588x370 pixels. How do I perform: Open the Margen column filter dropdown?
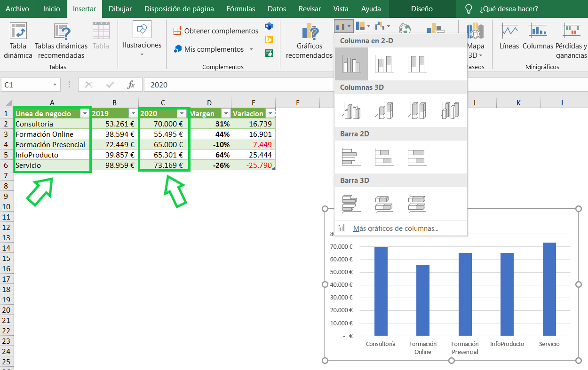tap(225, 113)
